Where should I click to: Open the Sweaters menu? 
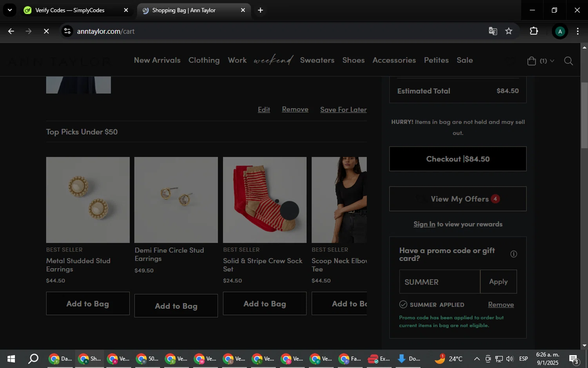tap(317, 60)
